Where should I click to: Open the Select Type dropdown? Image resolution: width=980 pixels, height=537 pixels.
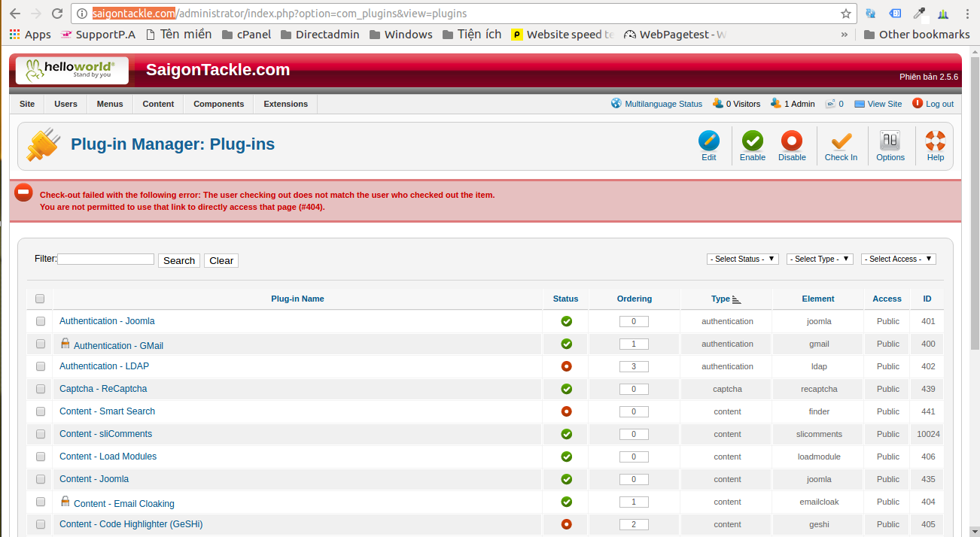pyautogui.click(x=820, y=259)
